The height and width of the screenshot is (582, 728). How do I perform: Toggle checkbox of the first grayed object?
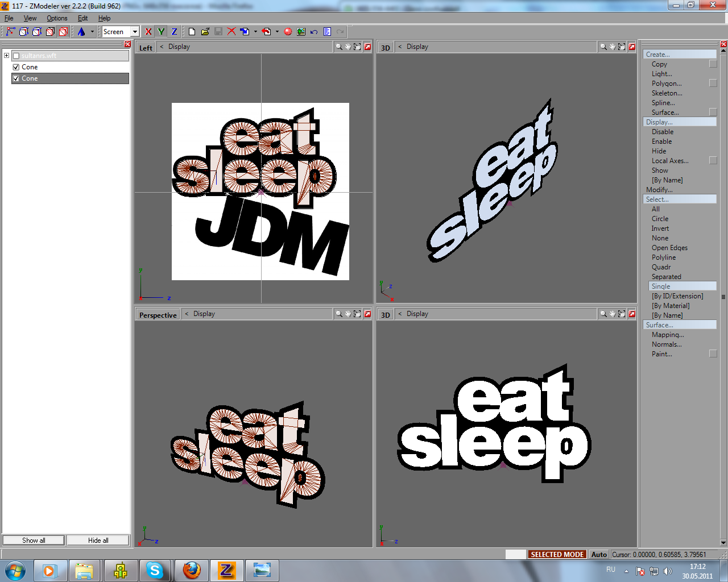click(16, 56)
